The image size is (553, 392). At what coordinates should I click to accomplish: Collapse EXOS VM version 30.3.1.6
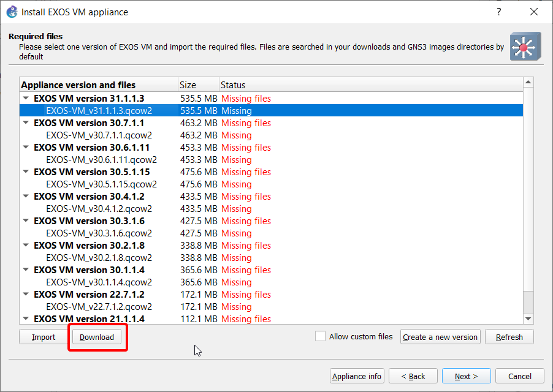tap(26, 221)
